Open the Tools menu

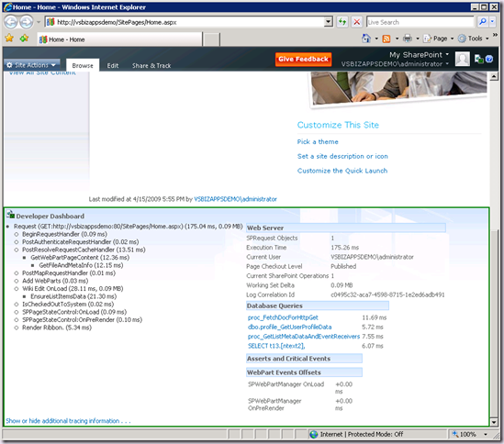click(x=474, y=39)
